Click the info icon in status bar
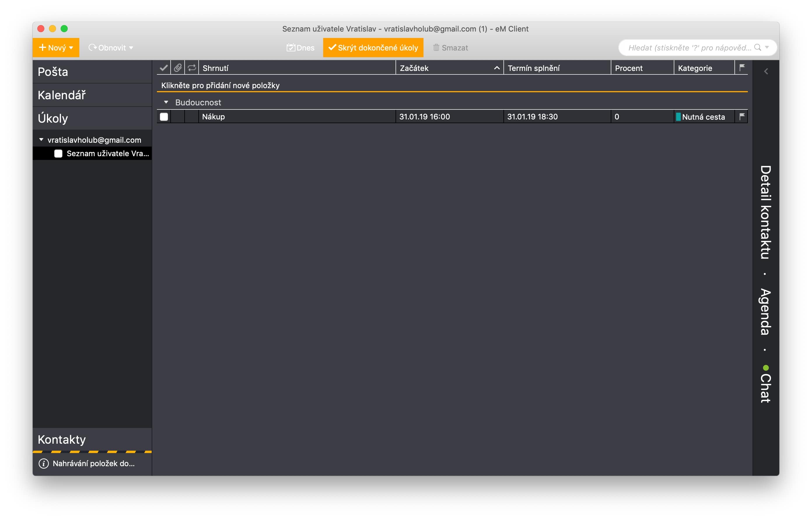 (x=43, y=463)
